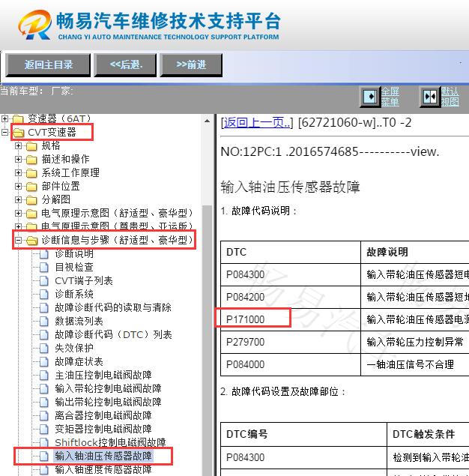The width and height of the screenshot is (469, 476).
Task: Click the P279700 table cell
Action: pos(291,342)
